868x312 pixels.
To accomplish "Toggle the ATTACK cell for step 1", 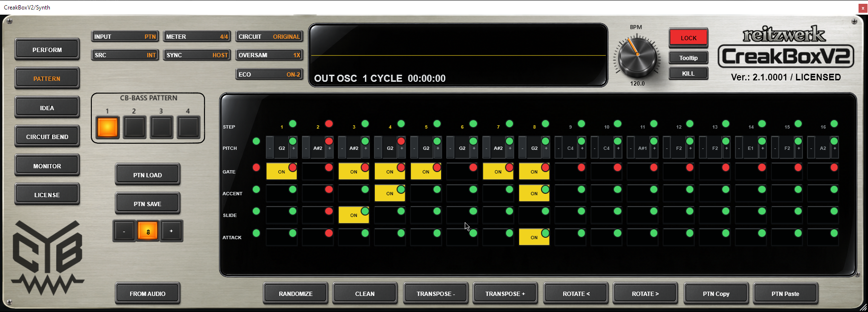I will (x=282, y=237).
